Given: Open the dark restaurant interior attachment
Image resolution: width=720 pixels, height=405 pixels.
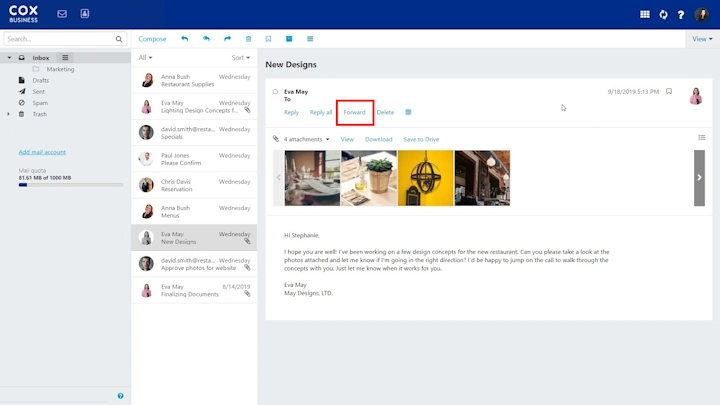Looking at the screenshot, I should 482,178.
